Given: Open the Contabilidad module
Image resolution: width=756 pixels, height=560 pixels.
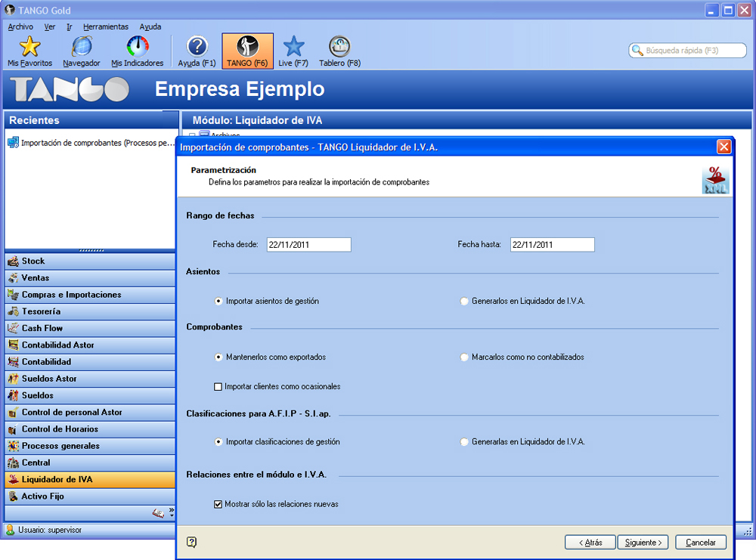Looking at the screenshot, I should tap(90, 362).
